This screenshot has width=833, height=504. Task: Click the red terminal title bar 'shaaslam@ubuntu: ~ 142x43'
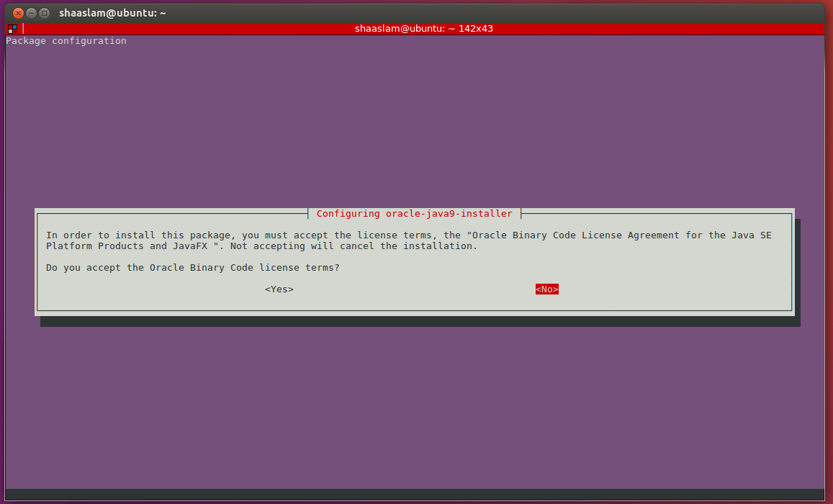pyautogui.click(x=423, y=29)
